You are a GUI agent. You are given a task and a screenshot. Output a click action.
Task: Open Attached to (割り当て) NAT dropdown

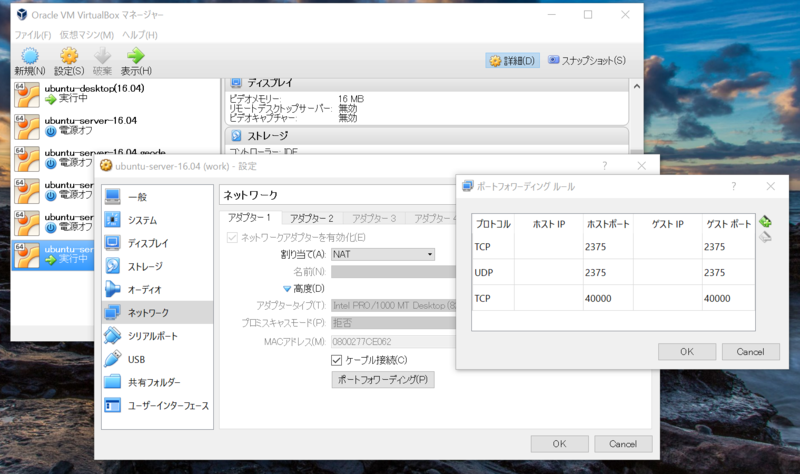[x=383, y=254]
